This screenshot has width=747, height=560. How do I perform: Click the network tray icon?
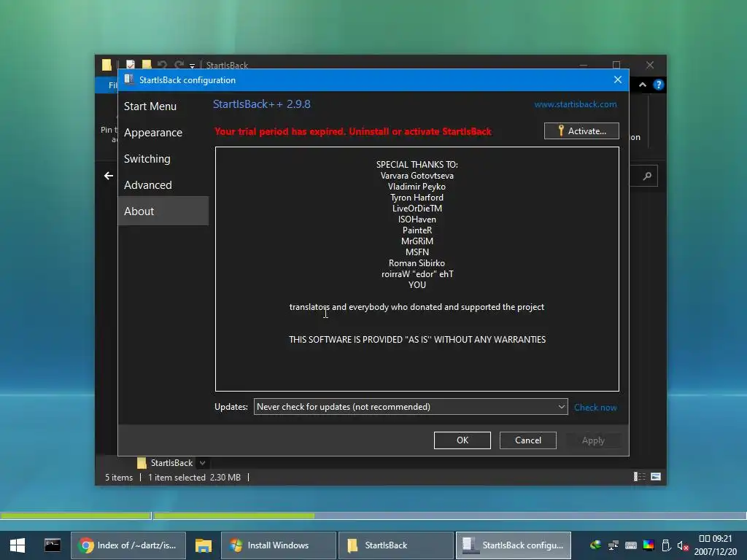pyautogui.click(x=613, y=545)
